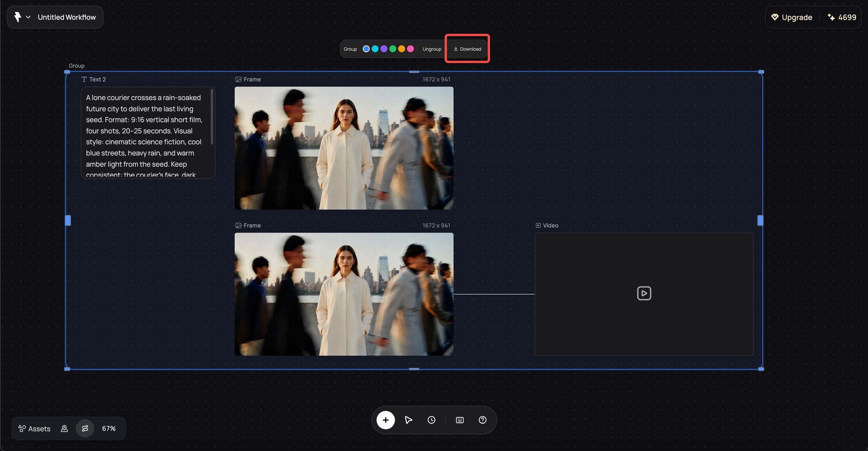Select the blue group color swatch
Screen dimensions: 868x451
point(366,49)
